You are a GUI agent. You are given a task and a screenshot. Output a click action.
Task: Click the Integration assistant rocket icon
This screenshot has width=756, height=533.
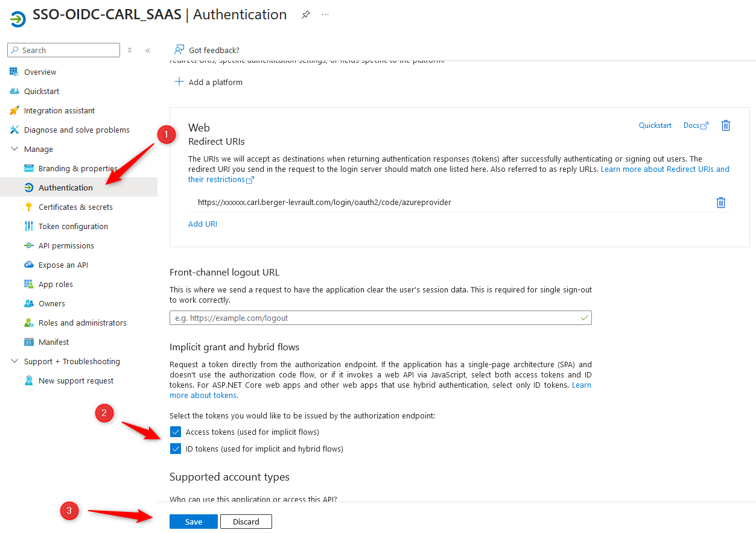coord(14,110)
